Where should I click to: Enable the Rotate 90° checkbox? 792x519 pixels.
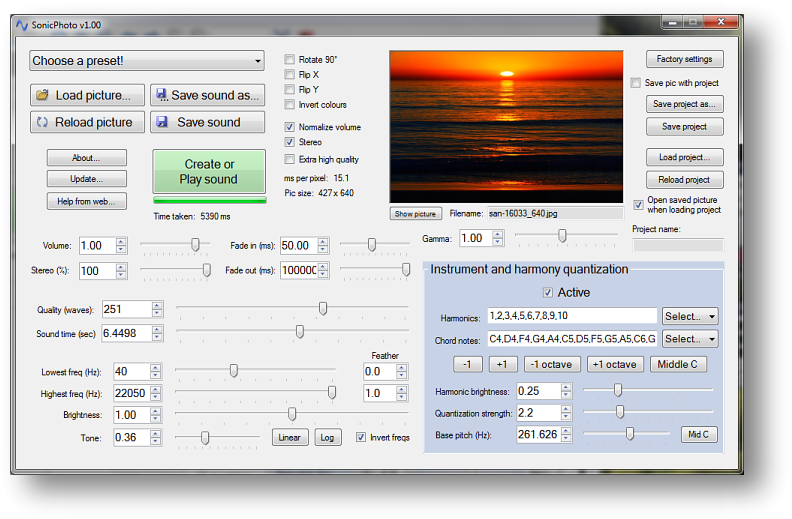tap(290, 60)
